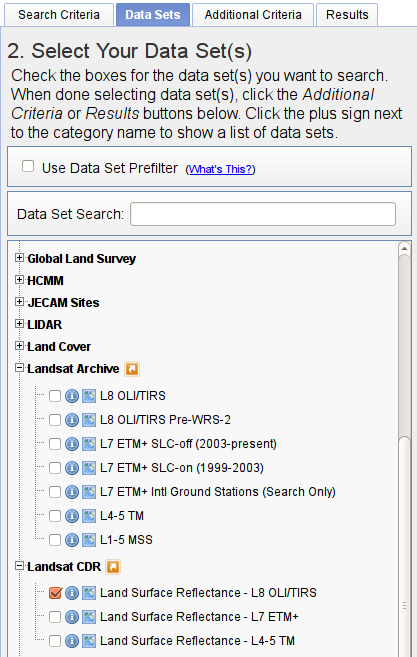Click map icon beside L7 ETM+ SLC-on
This screenshot has width=417, height=657.
89,468
